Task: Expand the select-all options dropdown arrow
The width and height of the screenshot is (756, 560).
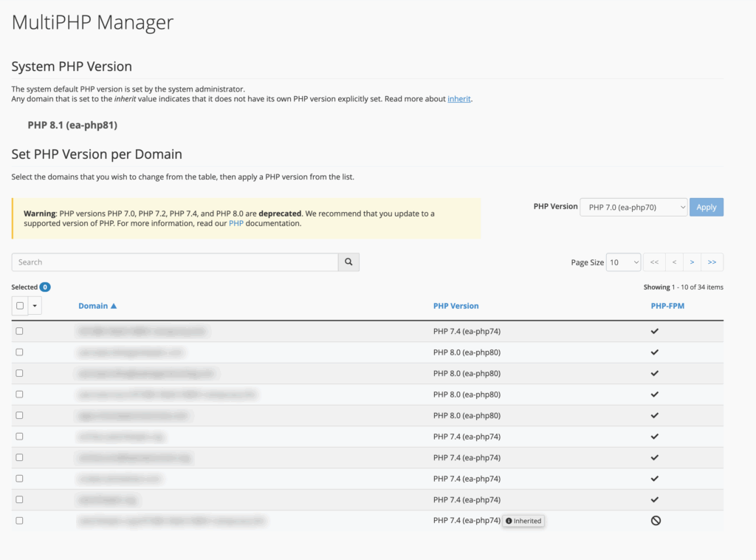Action: tap(34, 305)
